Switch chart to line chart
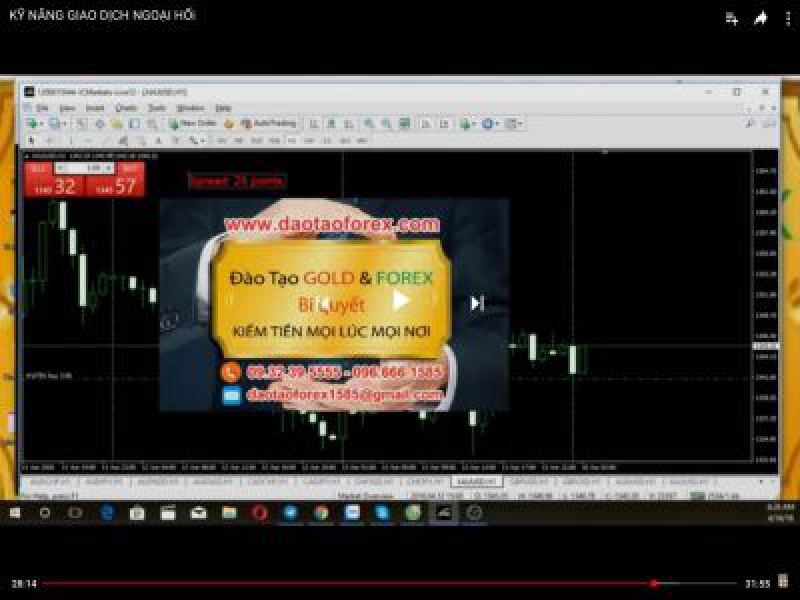Image resolution: width=800 pixels, height=600 pixels. [x=349, y=123]
